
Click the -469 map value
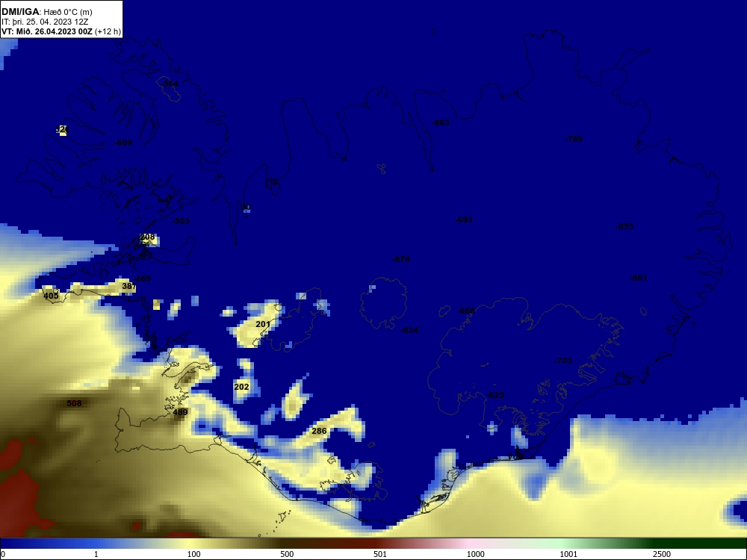click(142, 279)
